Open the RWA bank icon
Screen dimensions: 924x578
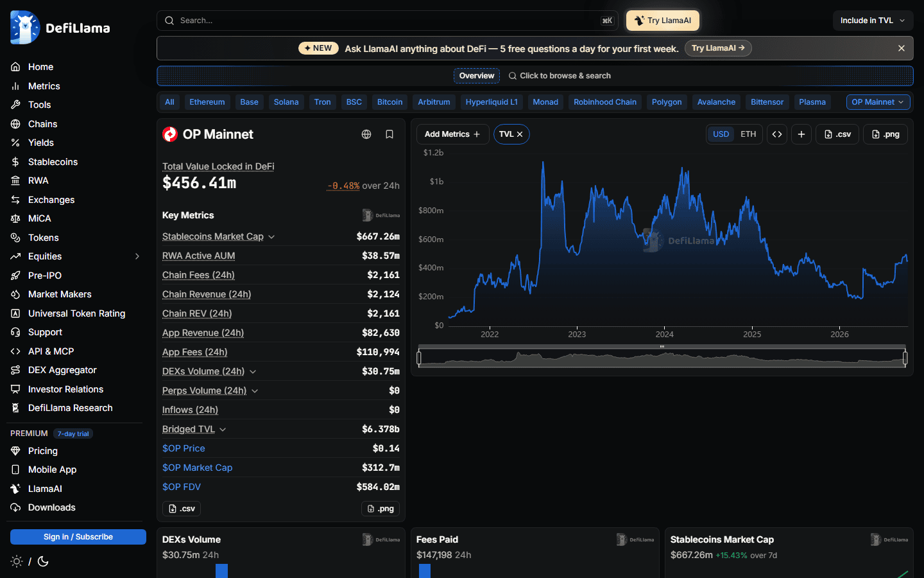pos(15,180)
